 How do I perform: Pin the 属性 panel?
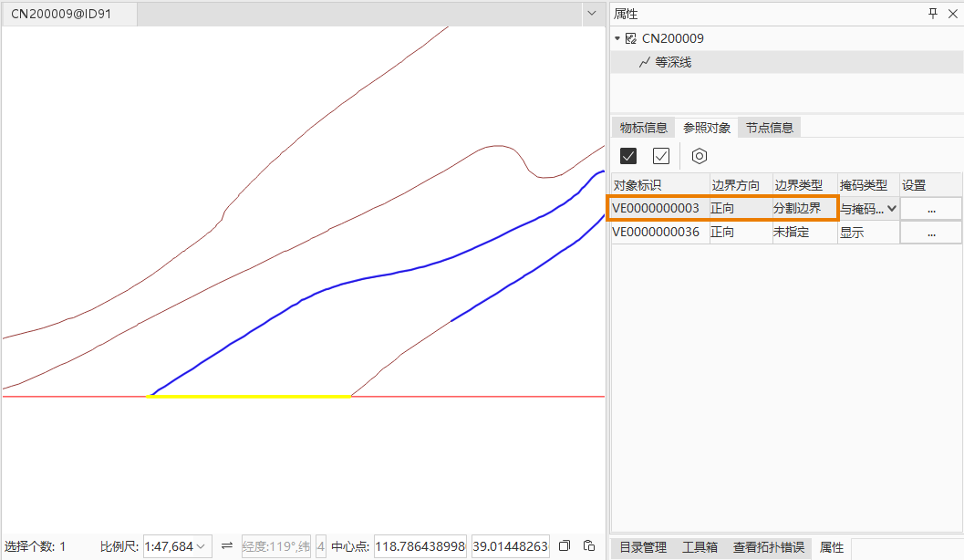pyautogui.click(x=932, y=14)
